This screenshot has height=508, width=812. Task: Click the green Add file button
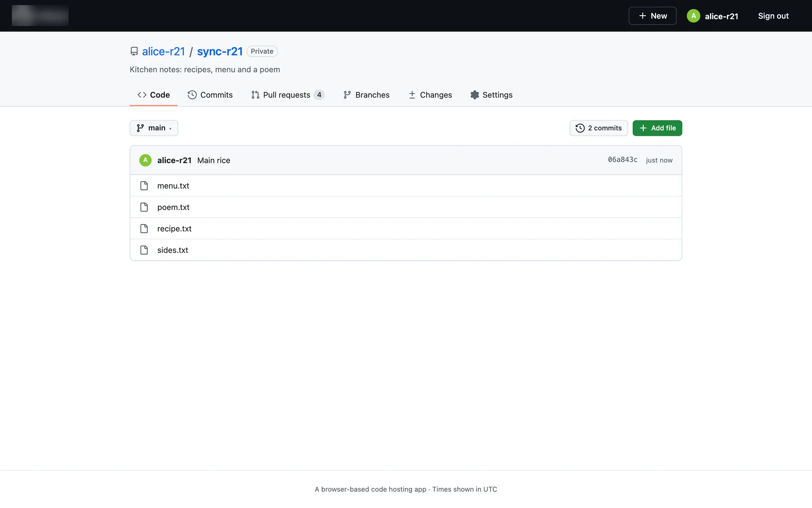click(657, 128)
